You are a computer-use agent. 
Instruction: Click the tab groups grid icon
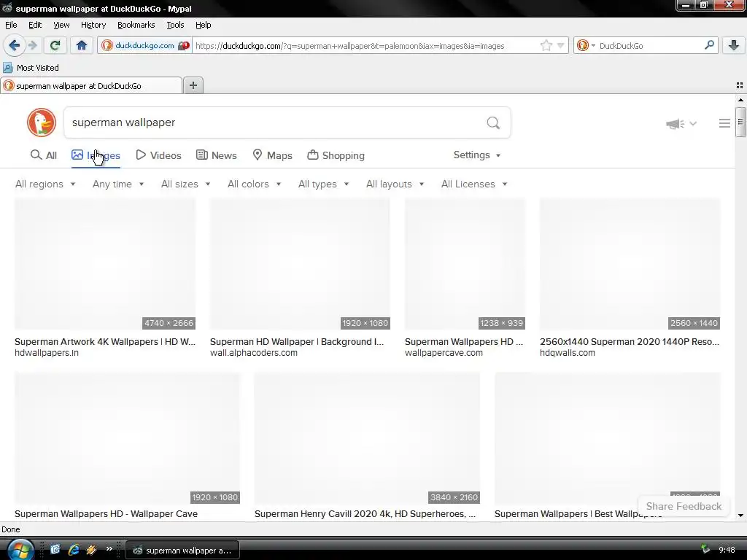coord(740,85)
